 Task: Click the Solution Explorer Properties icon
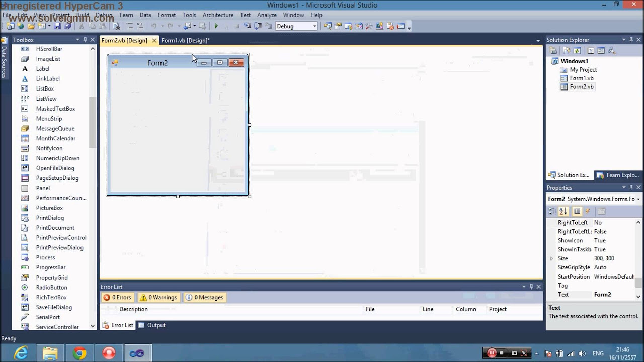click(x=553, y=51)
